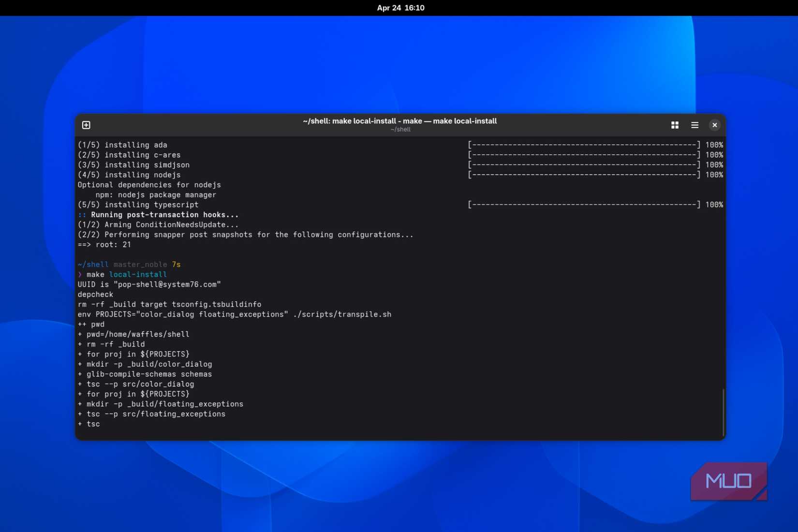Click the typescript install progress bar
The height and width of the screenshot is (532, 798).
583,205
